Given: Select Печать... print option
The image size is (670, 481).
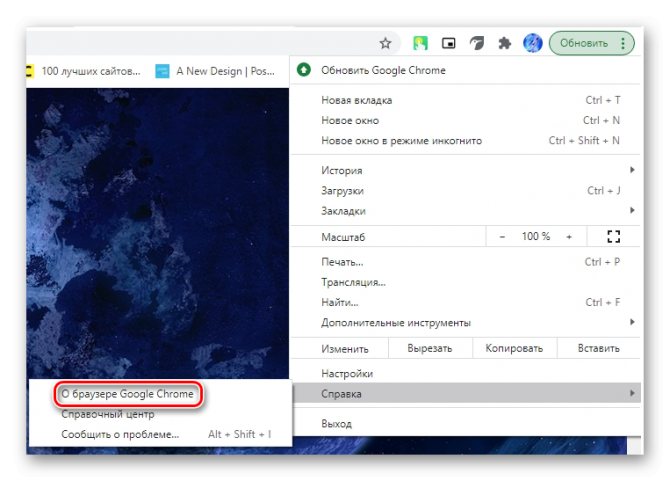Looking at the screenshot, I should [466, 262].
